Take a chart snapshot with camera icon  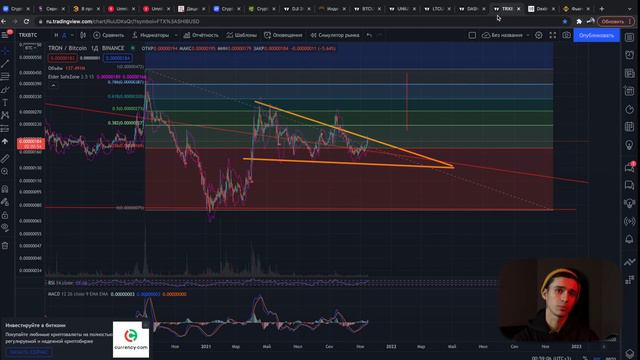pos(567,36)
